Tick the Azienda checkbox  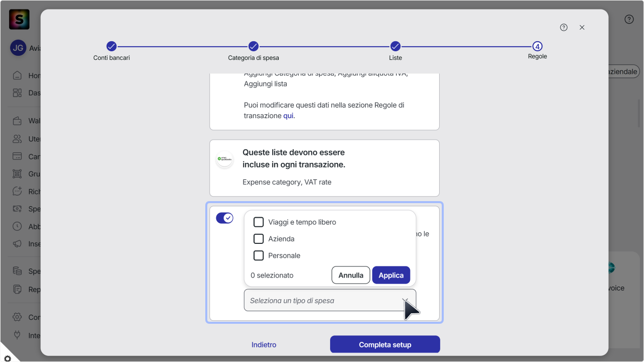pyautogui.click(x=259, y=239)
